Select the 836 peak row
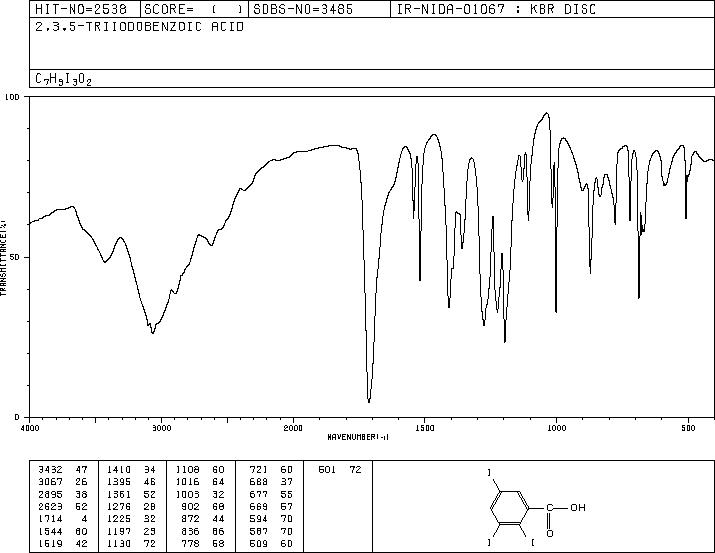 tap(203, 531)
